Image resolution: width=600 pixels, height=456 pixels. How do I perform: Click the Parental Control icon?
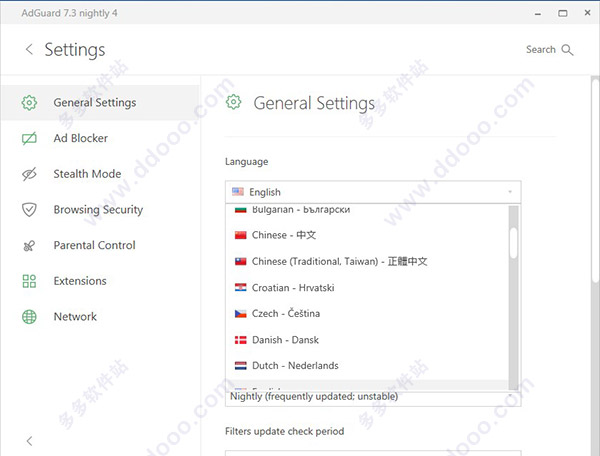(x=29, y=245)
